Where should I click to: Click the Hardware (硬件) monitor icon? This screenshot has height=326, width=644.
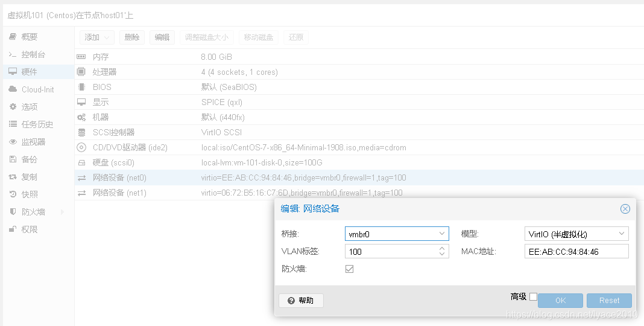(x=13, y=71)
